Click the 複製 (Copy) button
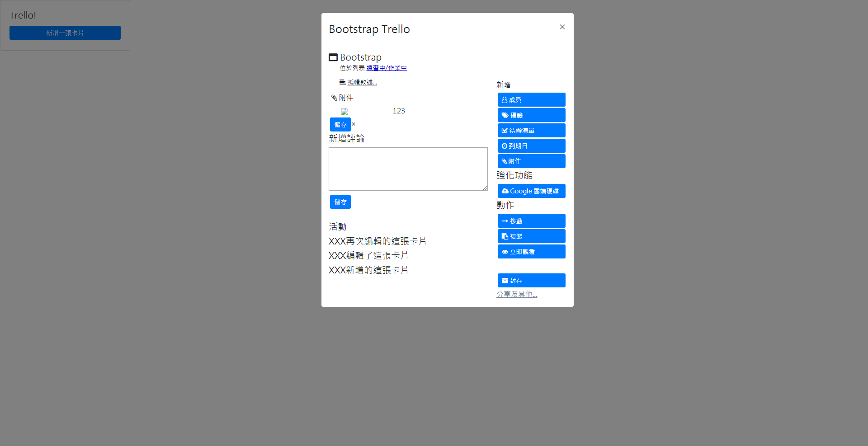The image size is (868, 446). click(x=531, y=236)
